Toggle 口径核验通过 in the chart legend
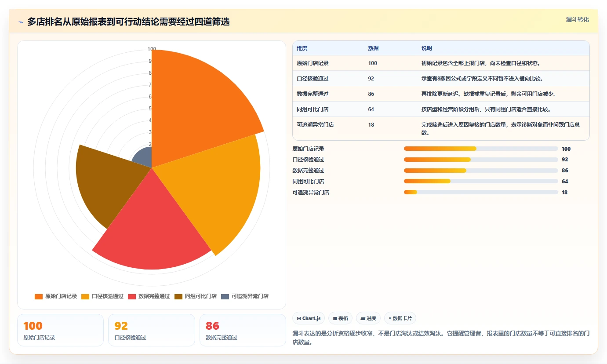607x364 pixels. pyautogui.click(x=102, y=296)
